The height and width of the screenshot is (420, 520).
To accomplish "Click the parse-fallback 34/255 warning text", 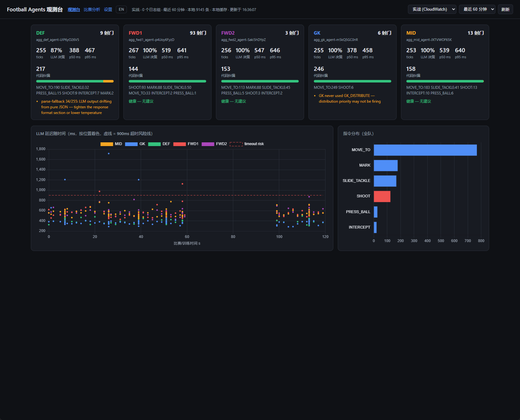I will pos(76,107).
